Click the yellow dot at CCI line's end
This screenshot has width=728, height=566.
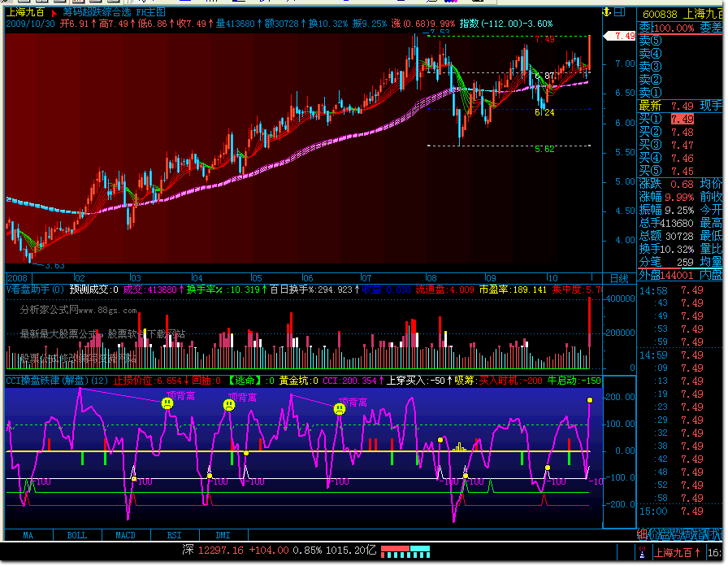pos(590,400)
